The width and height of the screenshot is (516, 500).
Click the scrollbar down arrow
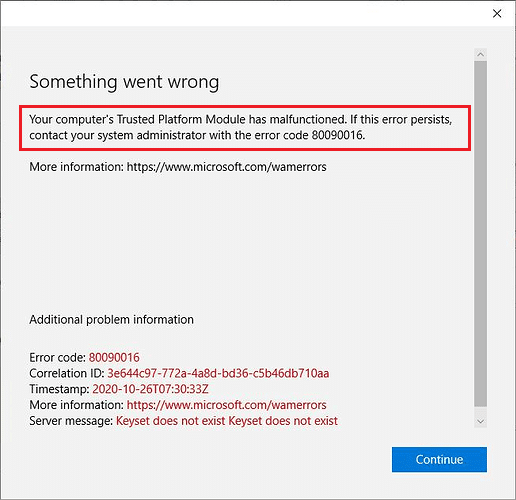click(x=480, y=421)
